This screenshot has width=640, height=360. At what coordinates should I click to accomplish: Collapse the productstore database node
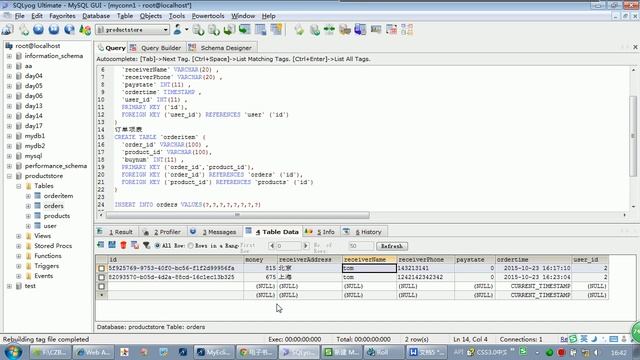click(x=9, y=176)
